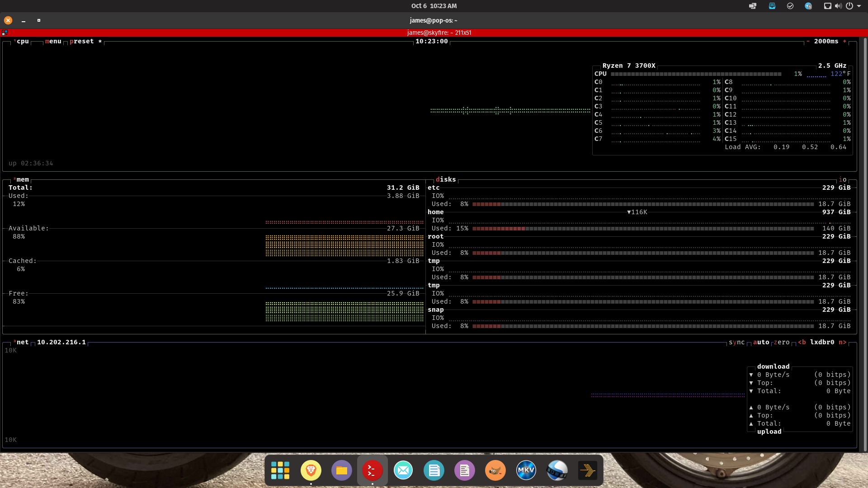Open the btop menu

tap(53, 41)
